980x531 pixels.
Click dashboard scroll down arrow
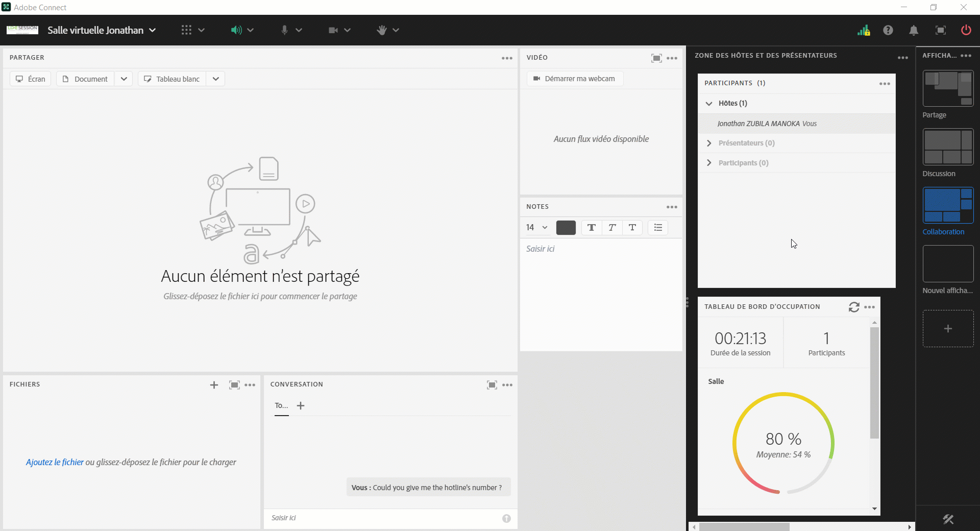coord(874,509)
